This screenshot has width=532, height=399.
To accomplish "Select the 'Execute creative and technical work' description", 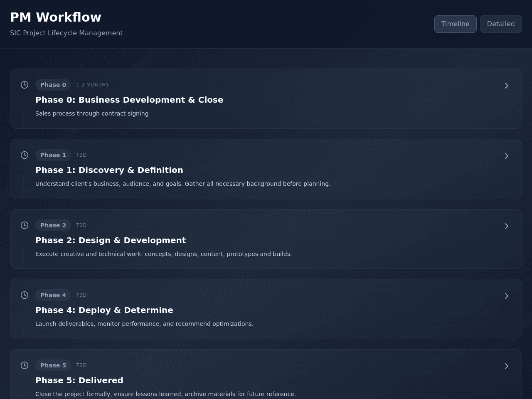I will (164, 254).
